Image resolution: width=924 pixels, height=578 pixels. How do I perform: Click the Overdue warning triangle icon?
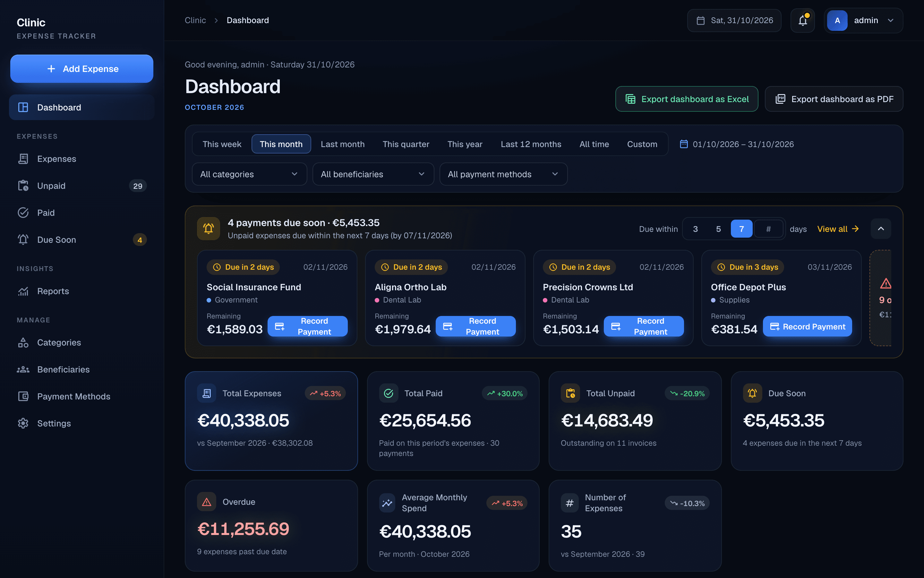pyautogui.click(x=207, y=502)
